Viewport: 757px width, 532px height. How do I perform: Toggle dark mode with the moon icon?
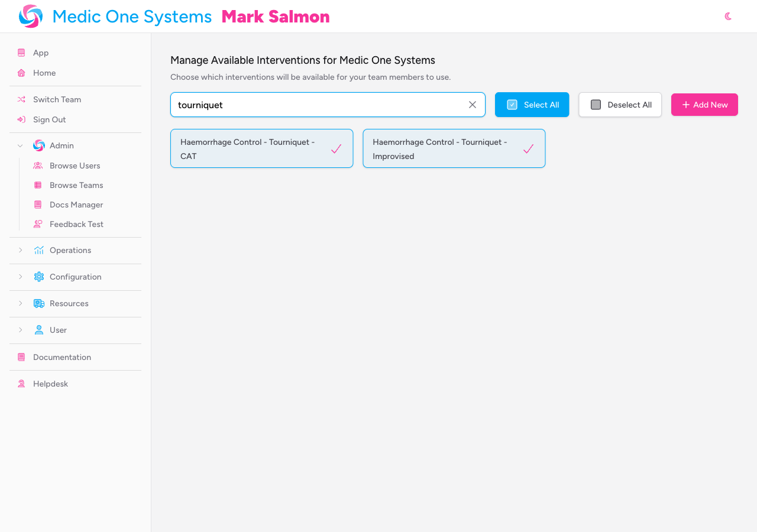(x=727, y=17)
